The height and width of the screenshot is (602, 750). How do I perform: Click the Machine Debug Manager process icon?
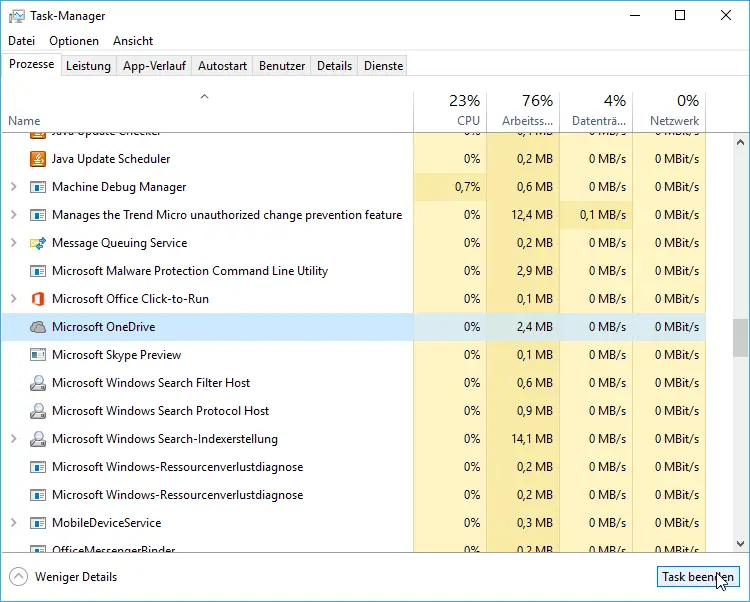[x=38, y=187]
